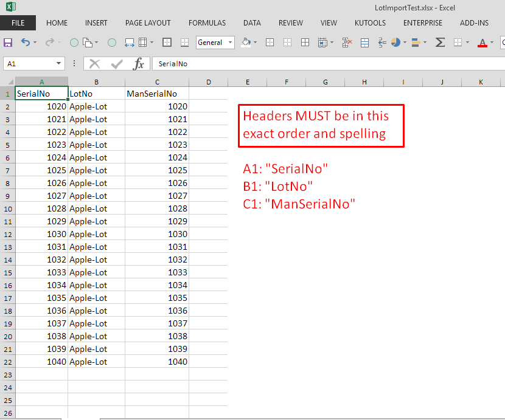Switch to the FORMULAS ribbon tab
Image resolution: width=505 pixels, height=420 pixels.
click(x=207, y=23)
